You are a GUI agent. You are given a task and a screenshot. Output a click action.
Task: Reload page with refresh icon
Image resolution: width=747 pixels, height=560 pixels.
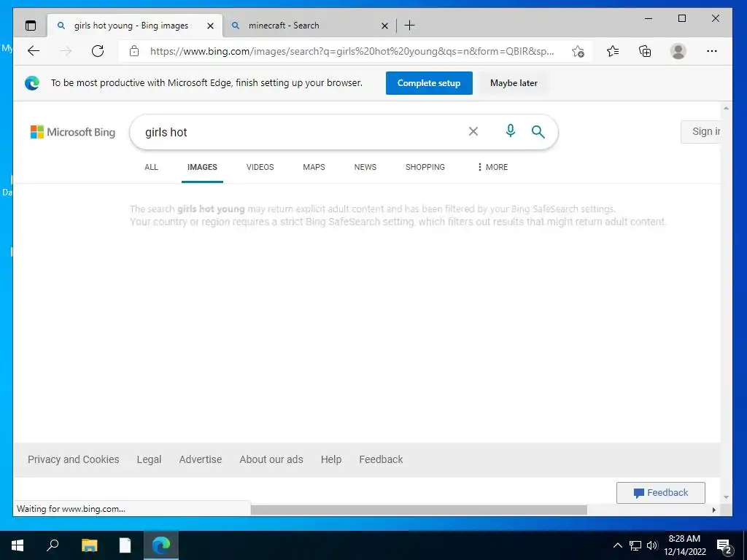98,51
